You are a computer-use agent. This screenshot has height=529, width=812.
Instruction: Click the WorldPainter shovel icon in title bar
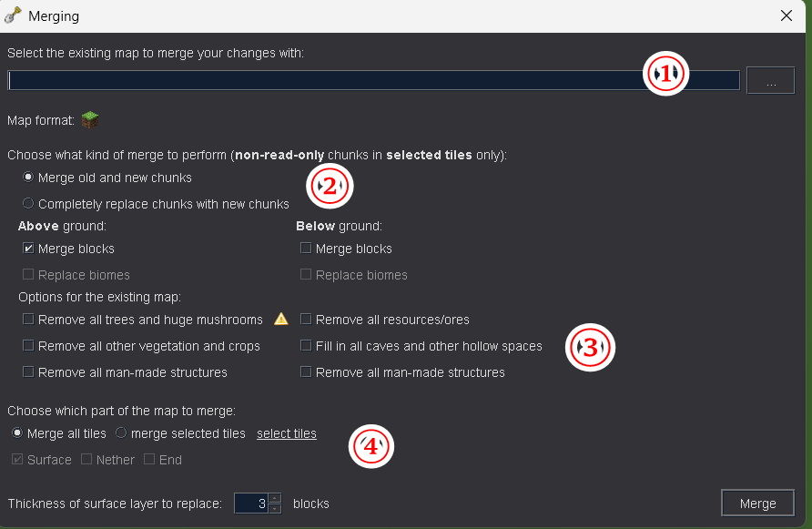click(x=14, y=15)
